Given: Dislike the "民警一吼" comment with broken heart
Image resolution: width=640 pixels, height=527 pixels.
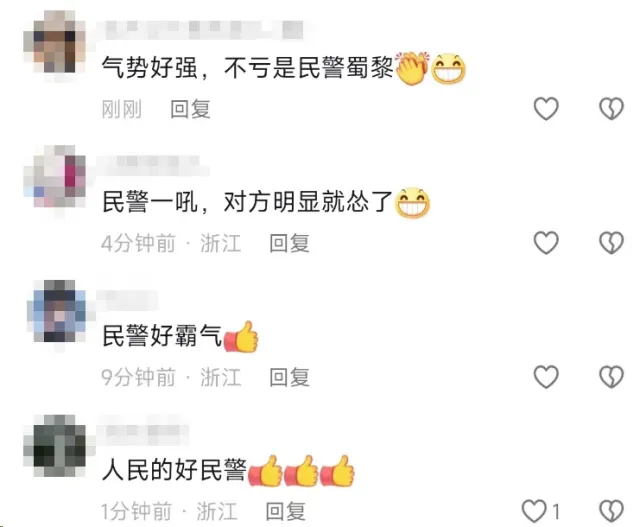Looking at the screenshot, I should [611, 242].
